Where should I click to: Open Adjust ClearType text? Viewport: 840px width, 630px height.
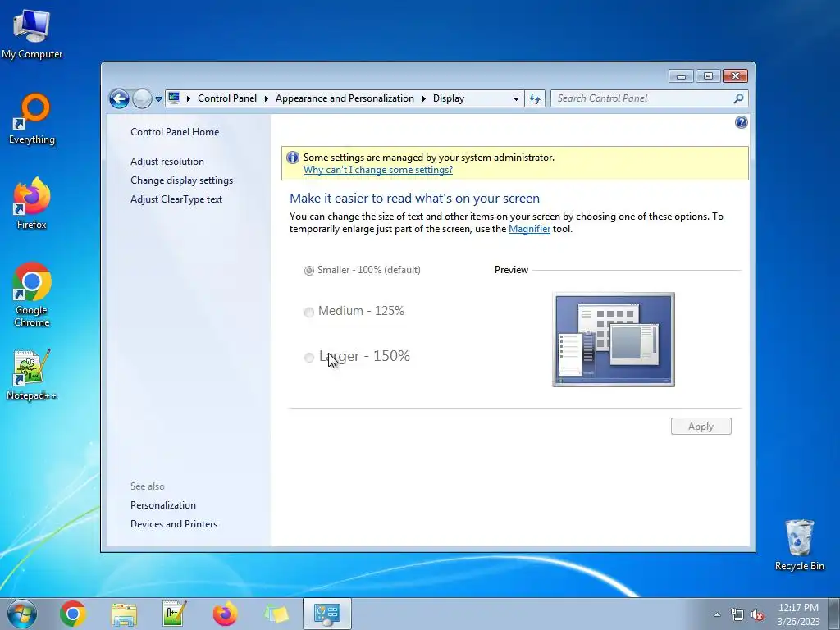[x=176, y=199]
